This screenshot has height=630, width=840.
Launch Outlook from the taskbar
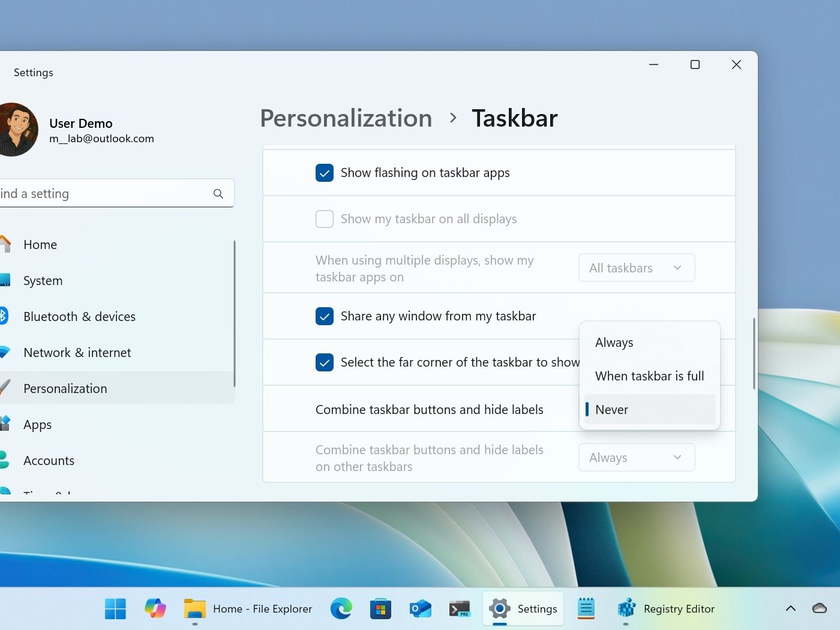(x=420, y=608)
